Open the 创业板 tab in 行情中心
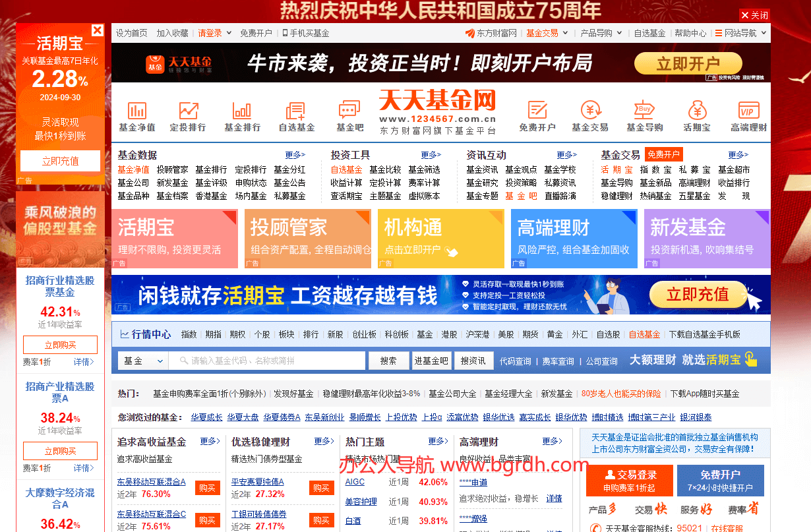Viewport: 811px width, 532px height. tap(364, 334)
